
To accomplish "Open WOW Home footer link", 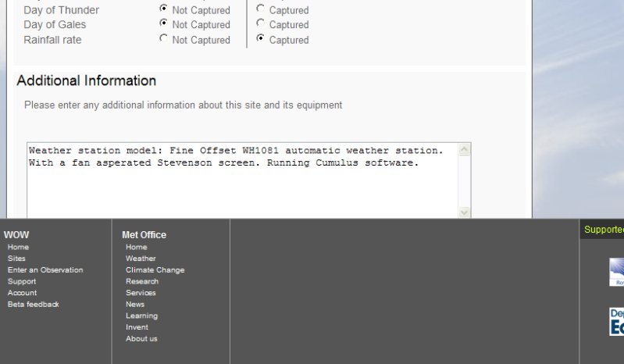I will 18,247.
